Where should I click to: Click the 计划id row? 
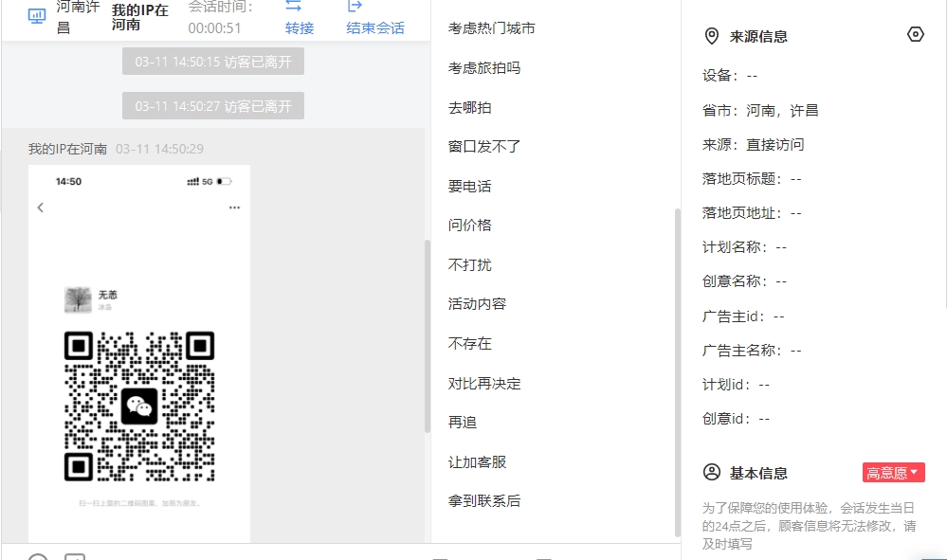pos(737,385)
